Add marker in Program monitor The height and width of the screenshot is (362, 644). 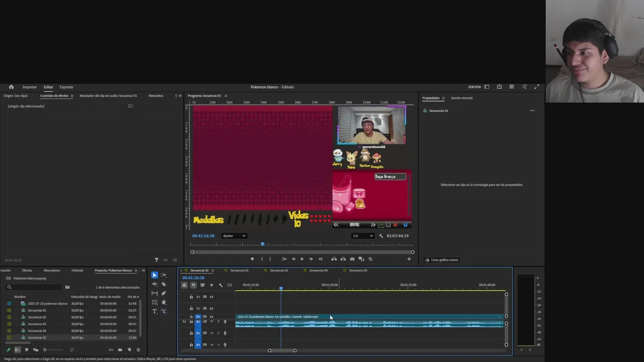click(x=252, y=259)
